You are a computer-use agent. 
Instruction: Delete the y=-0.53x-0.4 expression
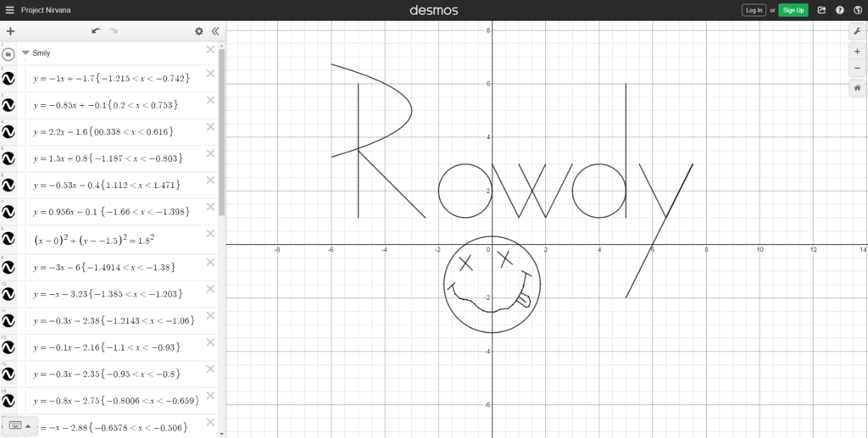210,180
